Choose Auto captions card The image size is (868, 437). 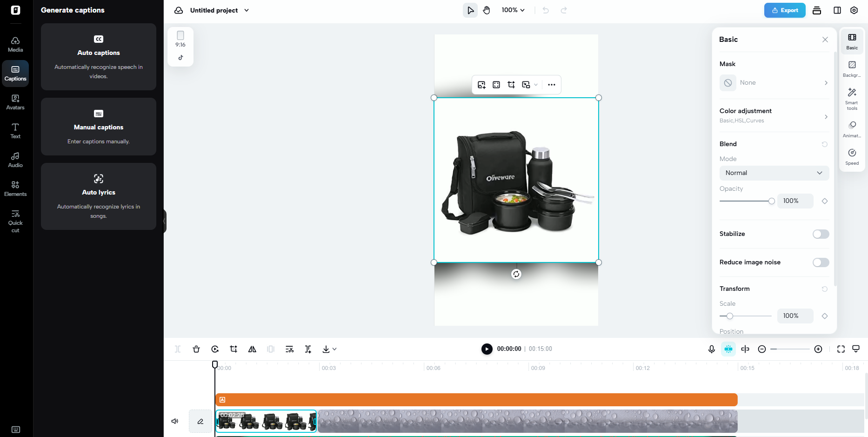(98, 57)
